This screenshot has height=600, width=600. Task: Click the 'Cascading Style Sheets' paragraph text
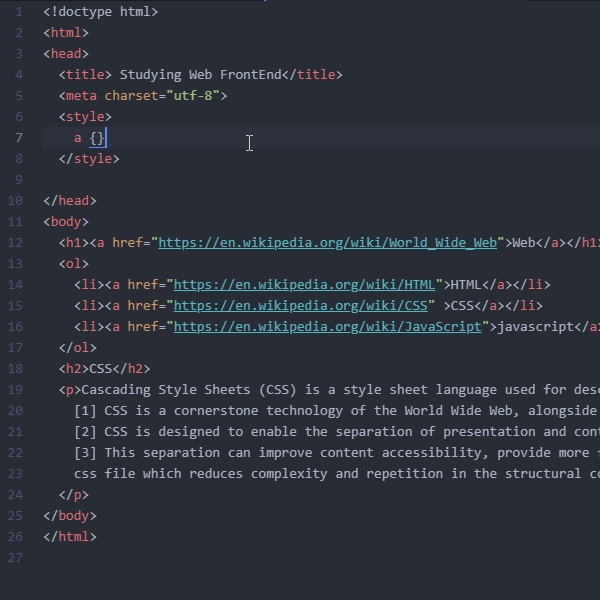click(166, 390)
